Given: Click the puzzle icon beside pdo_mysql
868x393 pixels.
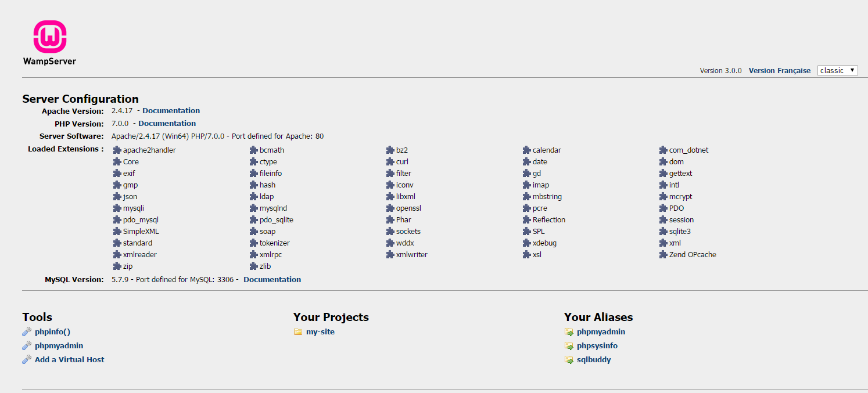Looking at the screenshot, I should (117, 219).
